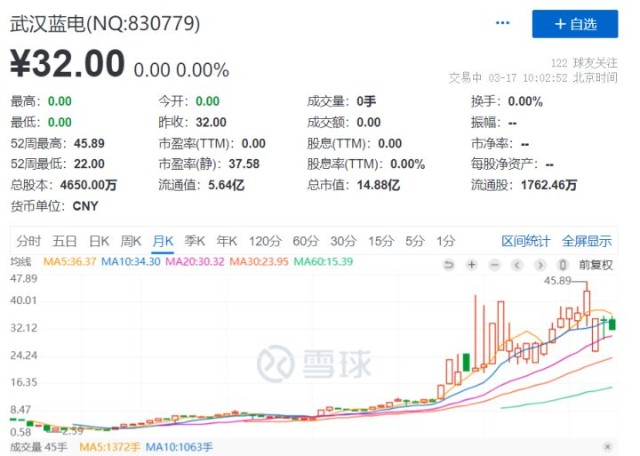
Task: Click the 52周最高 value 45.89
Action: pyautogui.click(x=89, y=143)
